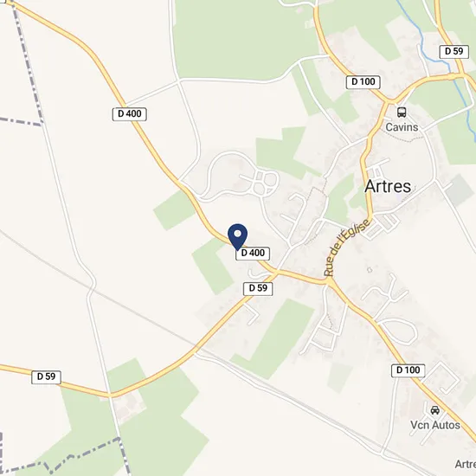Click the D 59 shield at top right
The width and height of the screenshot is (476, 476).
coord(453,52)
